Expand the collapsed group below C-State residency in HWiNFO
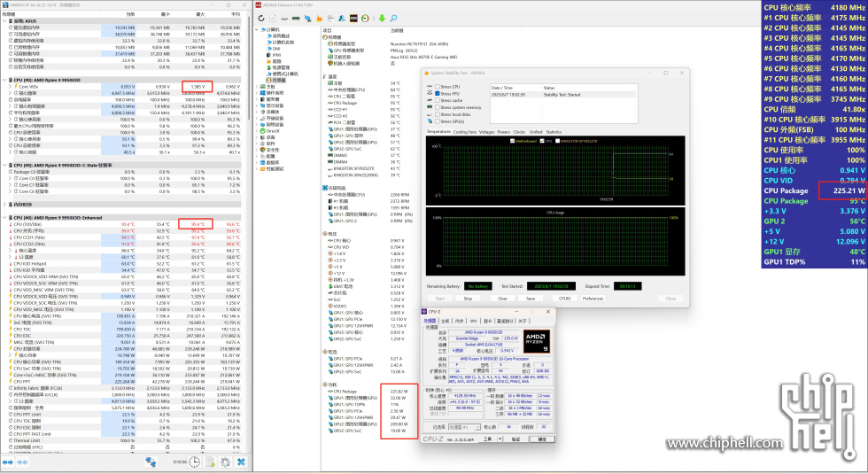This screenshot has height=474, width=868. 5,205
